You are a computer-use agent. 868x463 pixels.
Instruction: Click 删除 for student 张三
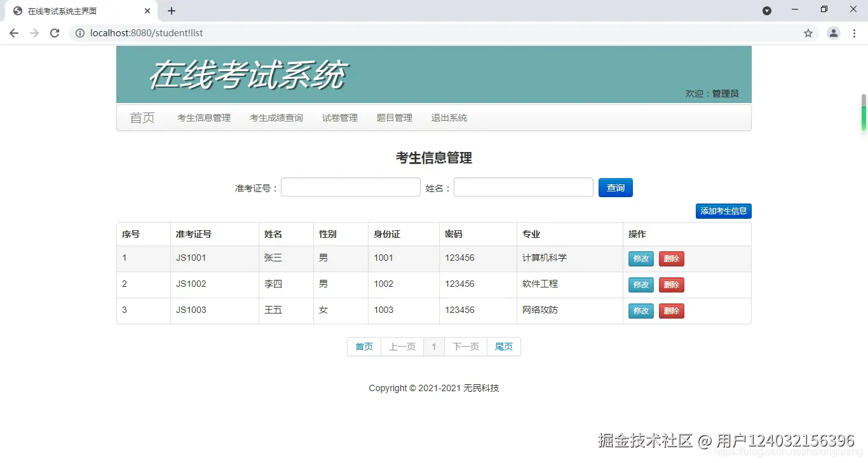[672, 259]
